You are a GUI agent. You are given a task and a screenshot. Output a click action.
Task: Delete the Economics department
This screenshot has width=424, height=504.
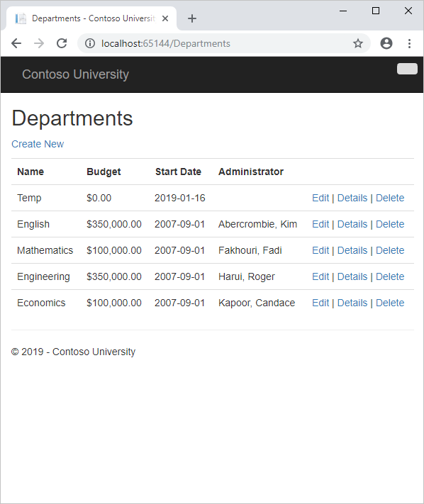pos(390,303)
